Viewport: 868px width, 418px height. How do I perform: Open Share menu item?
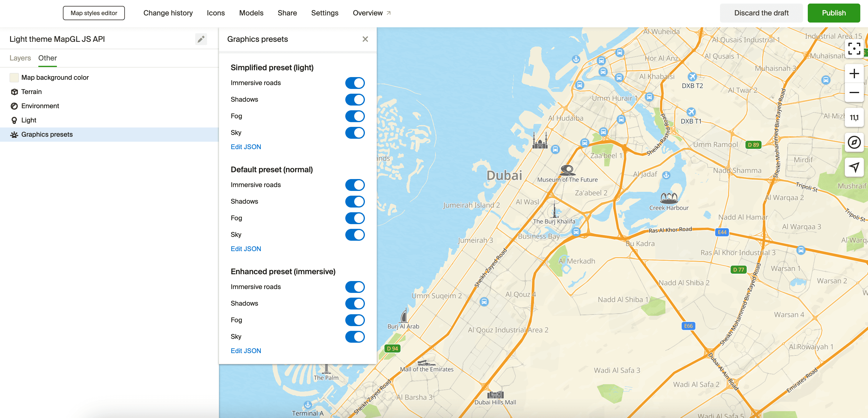288,12
